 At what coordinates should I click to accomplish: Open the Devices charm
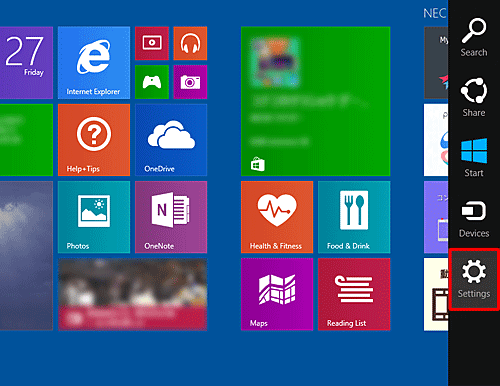[x=474, y=218]
